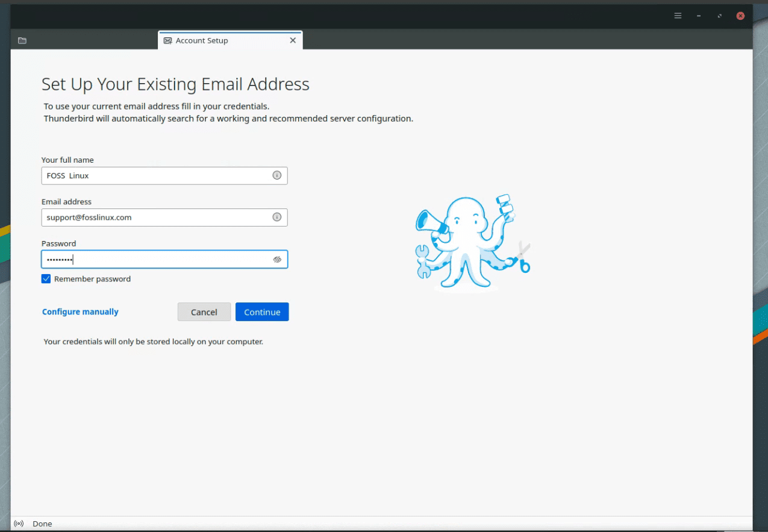This screenshot has width=768, height=532.
Task: Click the Email address input field
Action: 164,217
